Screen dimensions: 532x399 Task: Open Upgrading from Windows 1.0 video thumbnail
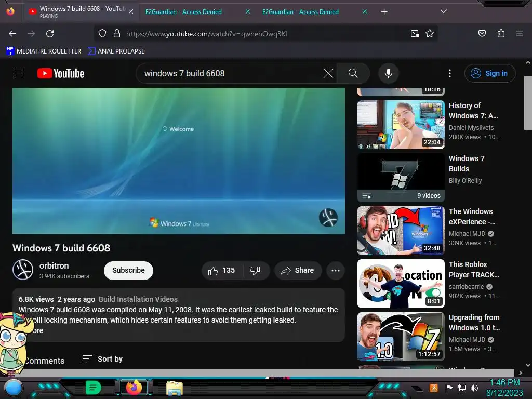pos(401,336)
